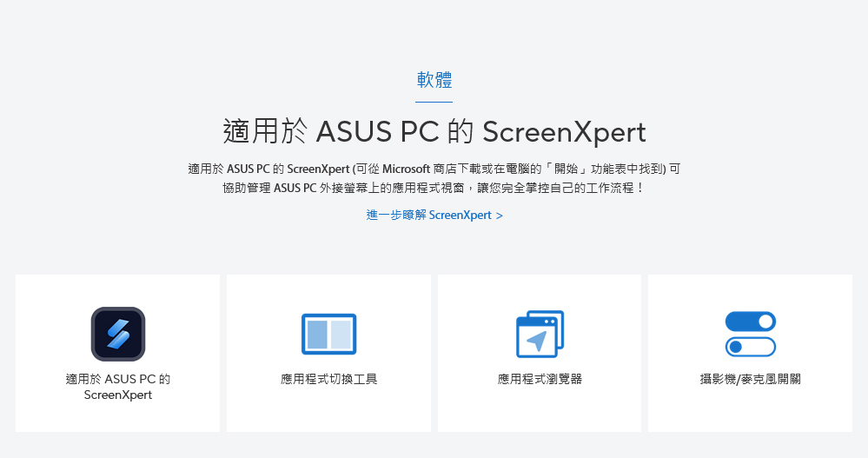Open the 應用程式瀏覽器 label
Screen dimensions: 868x458
click(540, 379)
